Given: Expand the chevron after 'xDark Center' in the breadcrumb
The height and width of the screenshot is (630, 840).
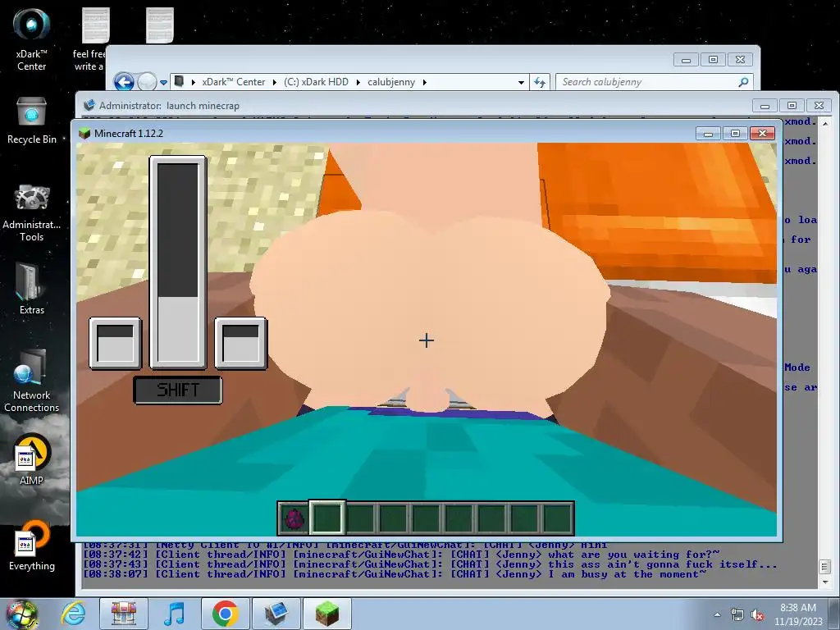Looking at the screenshot, I should pyautogui.click(x=275, y=82).
